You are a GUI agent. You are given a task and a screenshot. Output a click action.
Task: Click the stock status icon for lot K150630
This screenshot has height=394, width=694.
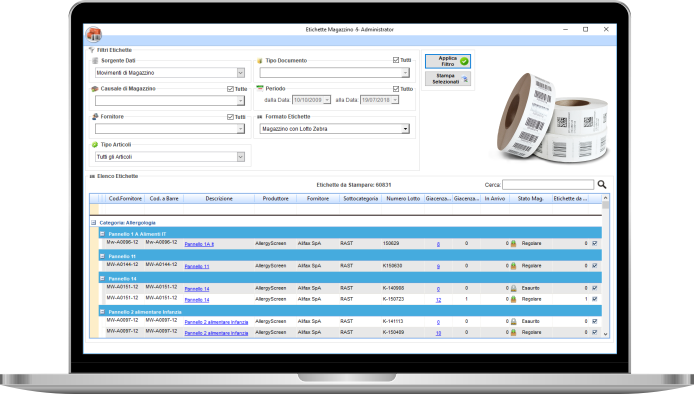coord(513,266)
